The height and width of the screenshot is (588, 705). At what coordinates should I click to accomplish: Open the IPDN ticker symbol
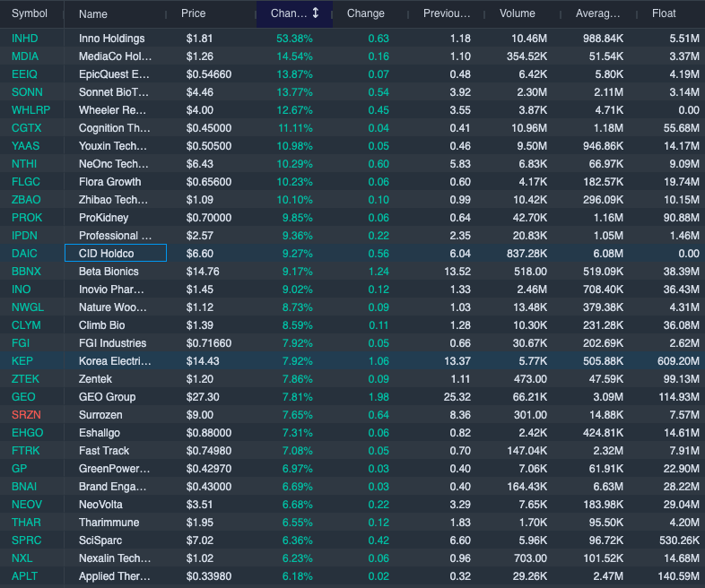(24, 236)
